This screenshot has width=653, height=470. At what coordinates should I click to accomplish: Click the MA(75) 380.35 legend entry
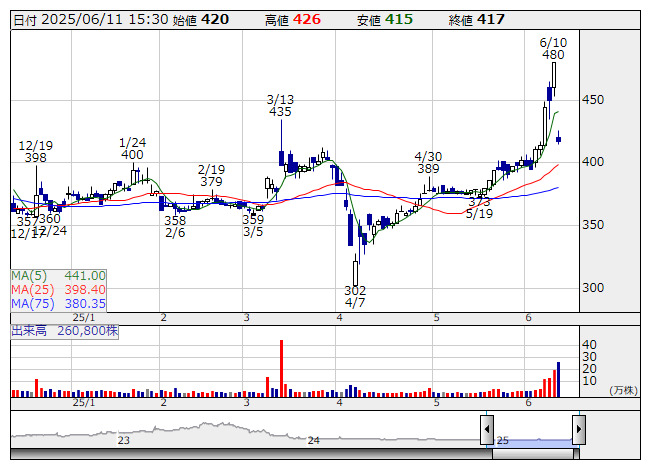click(58, 304)
